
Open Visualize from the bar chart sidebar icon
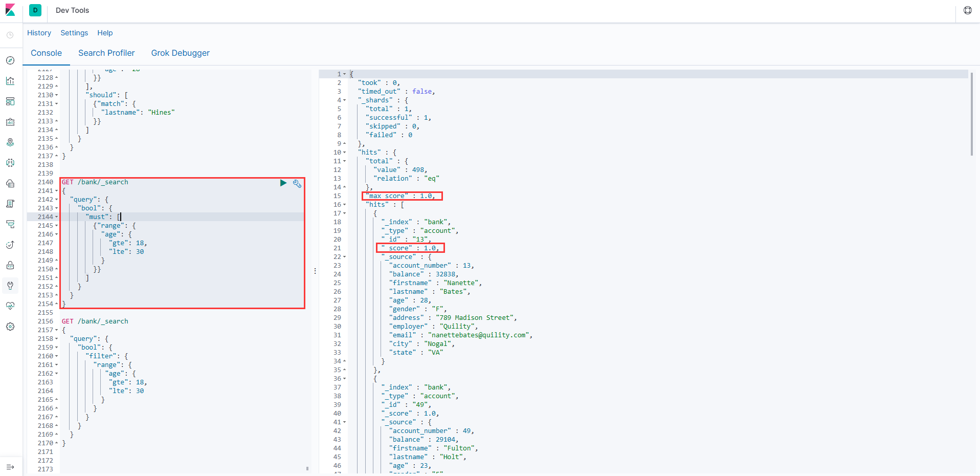click(x=10, y=81)
